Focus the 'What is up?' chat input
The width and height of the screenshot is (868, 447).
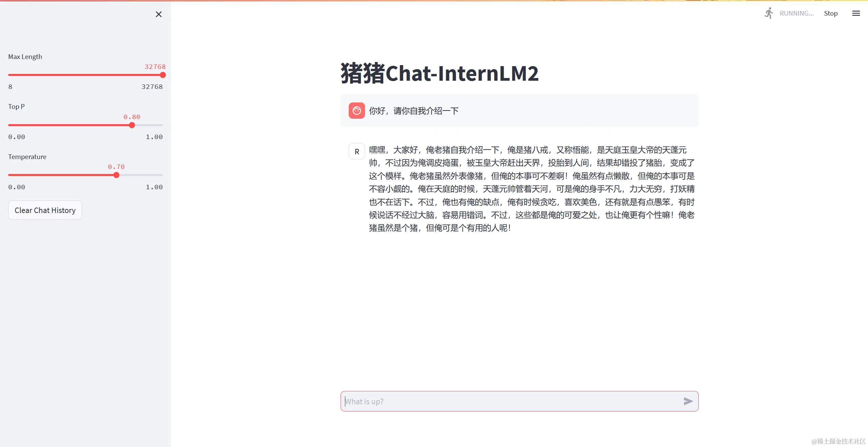(509, 401)
